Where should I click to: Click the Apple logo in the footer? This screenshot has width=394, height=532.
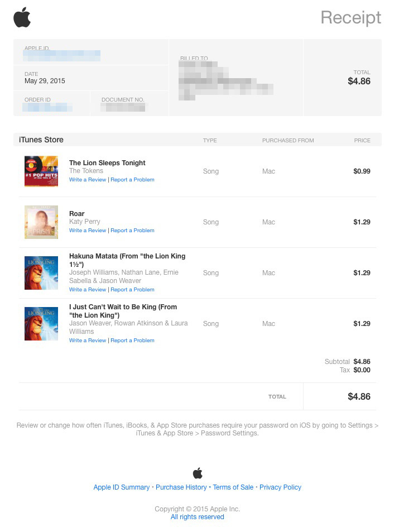click(198, 472)
